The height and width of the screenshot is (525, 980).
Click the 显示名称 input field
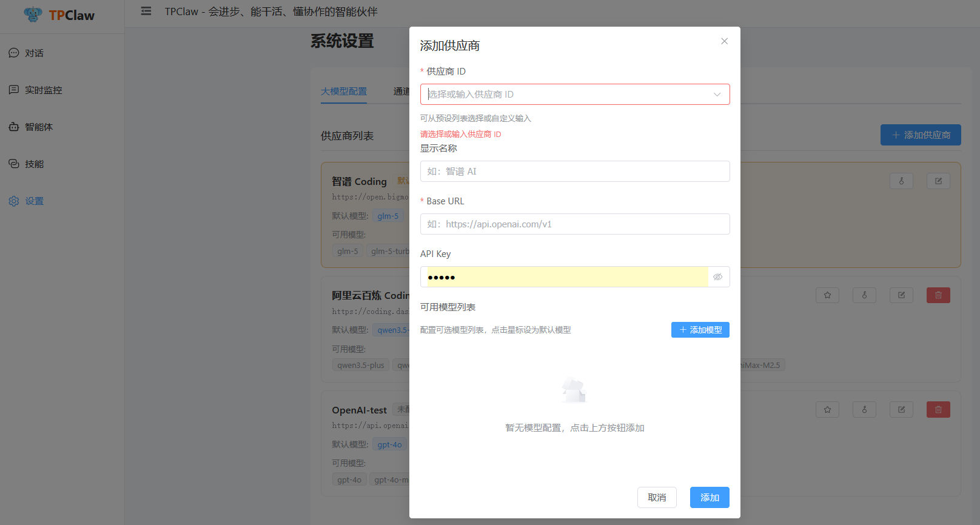tap(575, 171)
